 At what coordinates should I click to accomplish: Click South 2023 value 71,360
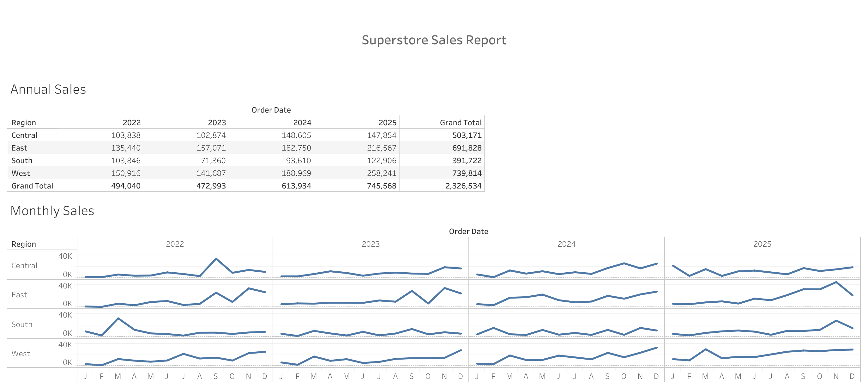pos(213,161)
